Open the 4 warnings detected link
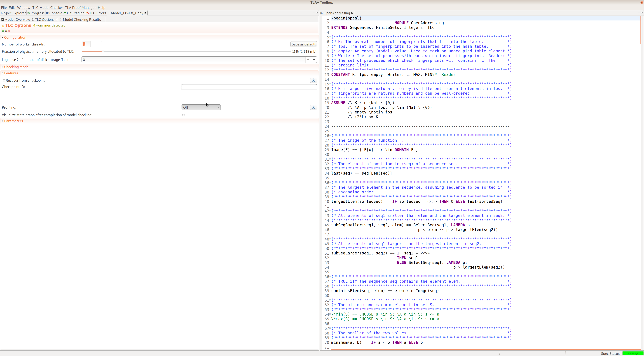The height and width of the screenshot is (356, 644). [x=49, y=25]
